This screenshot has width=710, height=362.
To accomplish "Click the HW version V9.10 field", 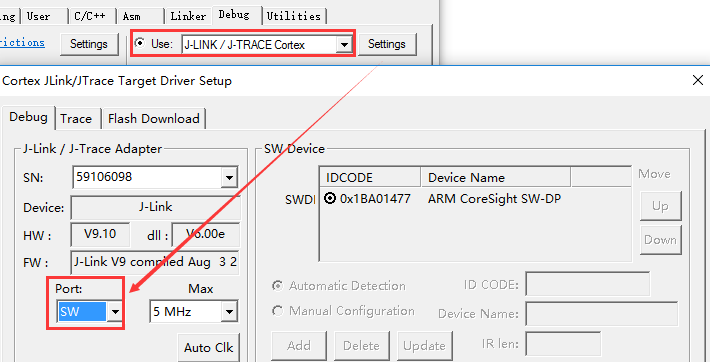I will pos(100,234).
